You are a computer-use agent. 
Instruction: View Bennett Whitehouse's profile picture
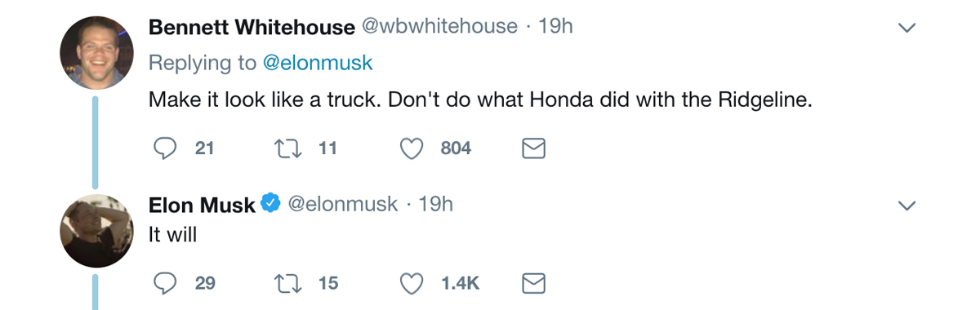click(x=96, y=52)
